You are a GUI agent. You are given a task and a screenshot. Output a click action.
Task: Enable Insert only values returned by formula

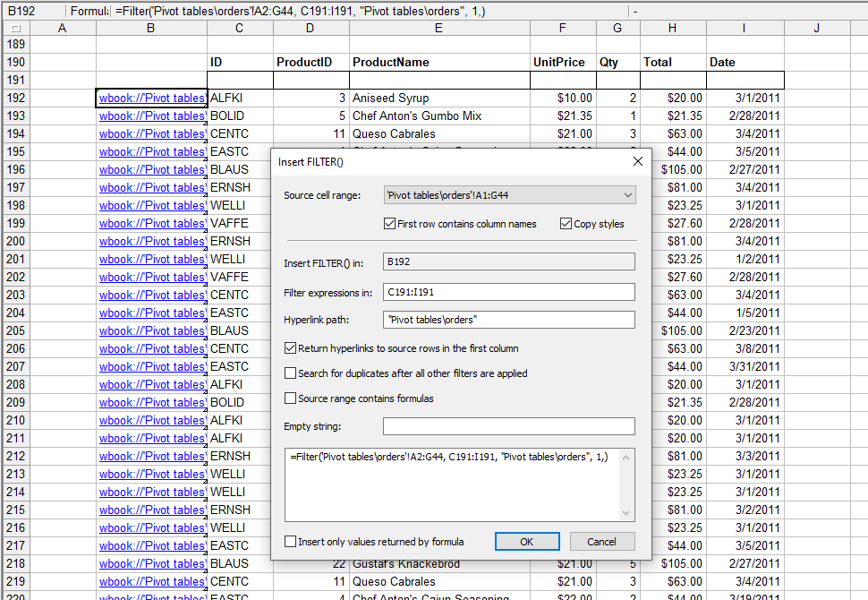[291, 542]
